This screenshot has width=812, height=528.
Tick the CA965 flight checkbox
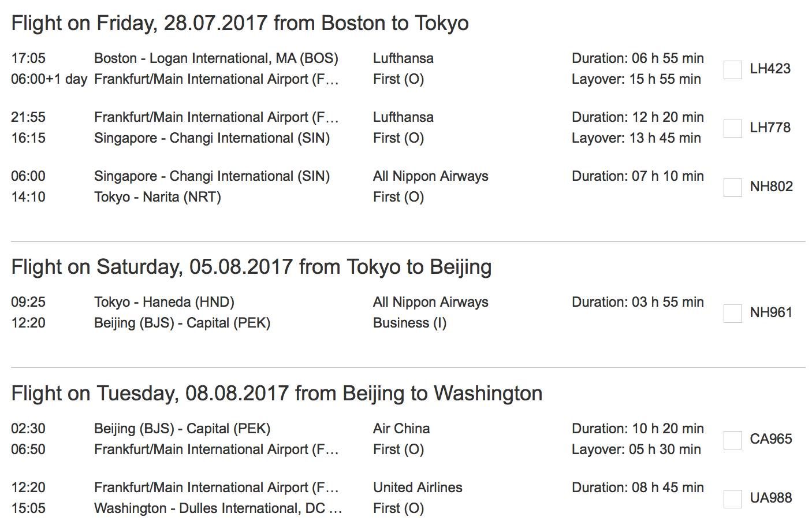[x=733, y=440]
